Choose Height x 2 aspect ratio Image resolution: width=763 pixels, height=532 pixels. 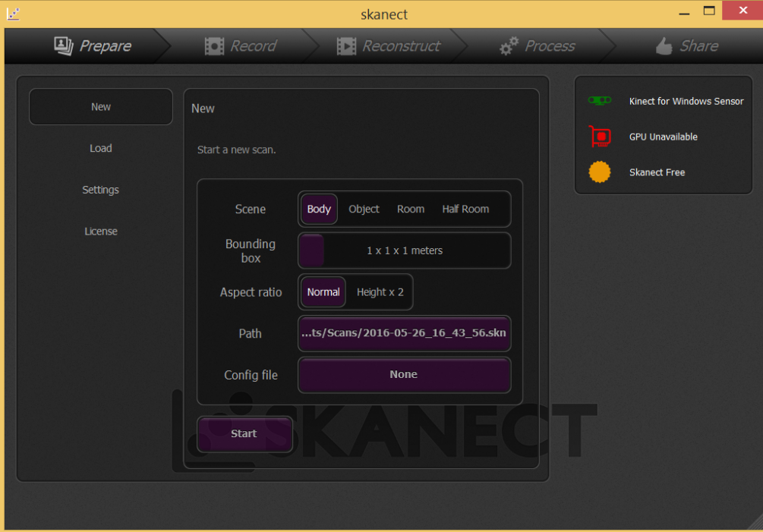(380, 292)
